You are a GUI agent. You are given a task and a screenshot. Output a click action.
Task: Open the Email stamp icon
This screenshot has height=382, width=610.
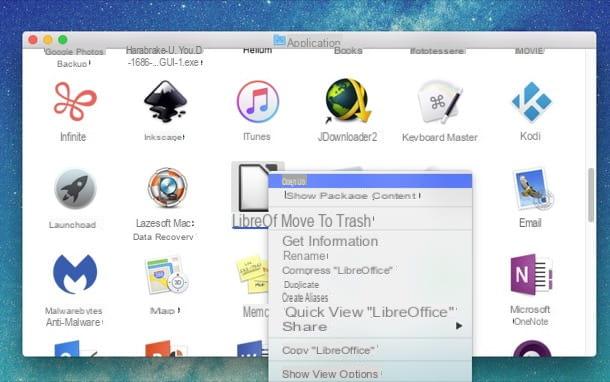532,188
